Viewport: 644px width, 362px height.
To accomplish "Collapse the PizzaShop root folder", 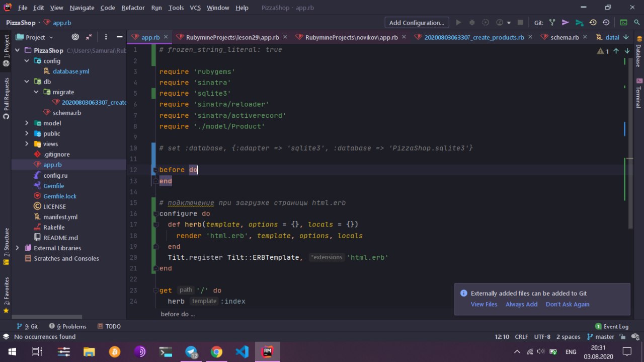I will coord(18,50).
